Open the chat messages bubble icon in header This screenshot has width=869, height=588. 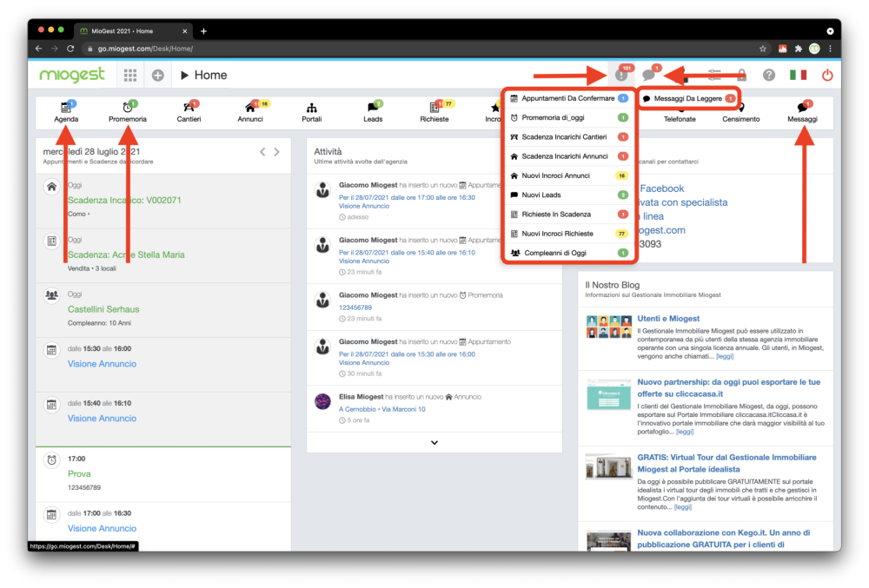[649, 74]
